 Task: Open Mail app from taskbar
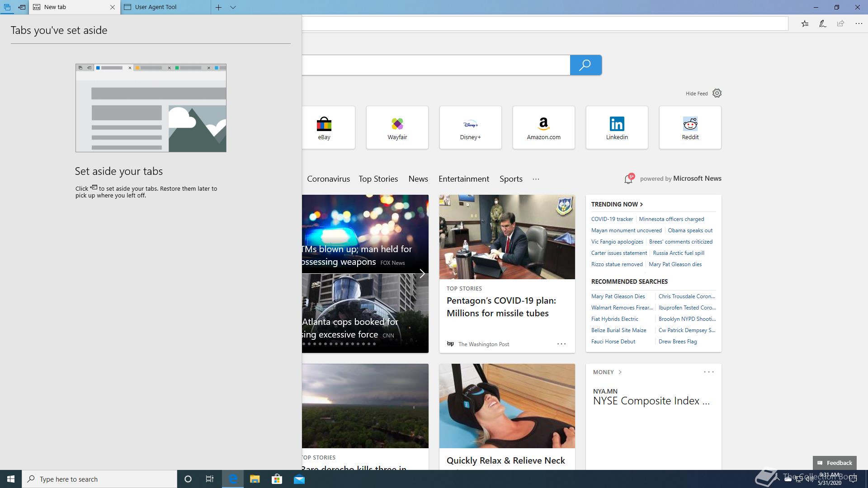(299, 479)
